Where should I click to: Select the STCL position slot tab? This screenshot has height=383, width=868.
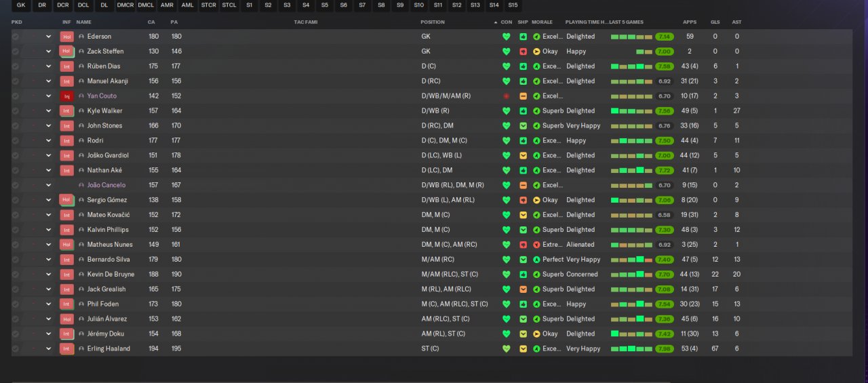tap(229, 5)
